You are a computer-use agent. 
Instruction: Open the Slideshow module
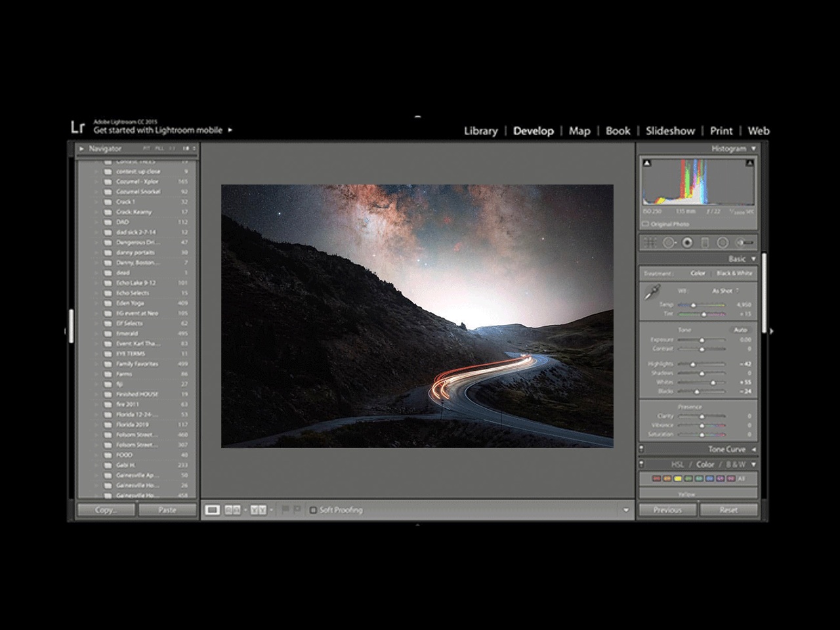click(x=670, y=131)
